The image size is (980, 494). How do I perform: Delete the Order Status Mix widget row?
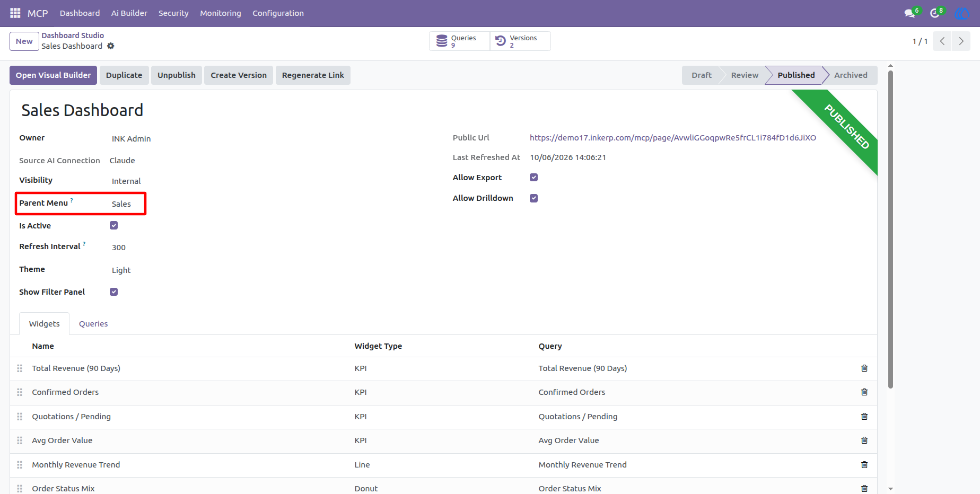864,488
